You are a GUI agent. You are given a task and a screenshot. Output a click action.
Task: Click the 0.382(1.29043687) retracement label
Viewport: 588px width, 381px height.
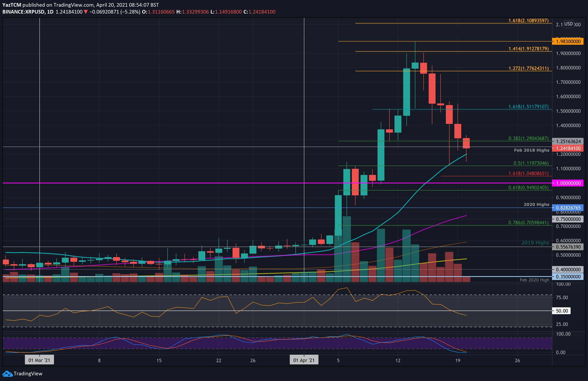(x=528, y=138)
